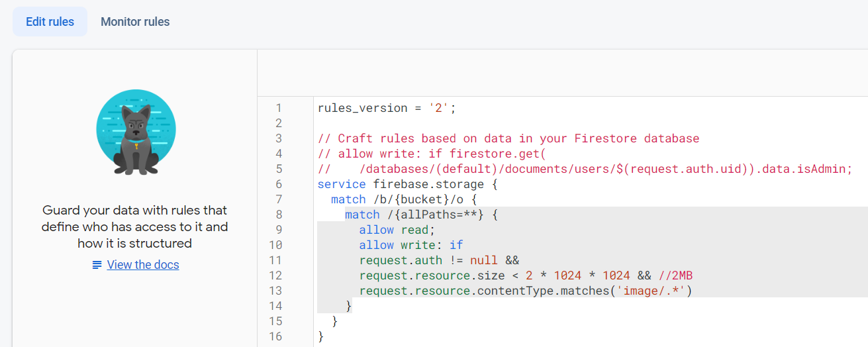Click the 'request.auth != null &&' line

pos(439,260)
